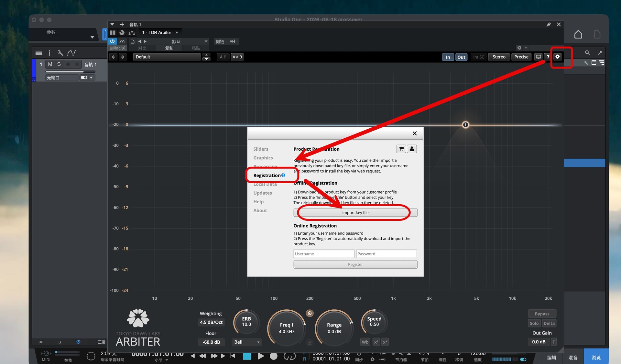This screenshot has width=621, height=364.
Task: Click the Freq I knob
Action: tap(287, 328)
